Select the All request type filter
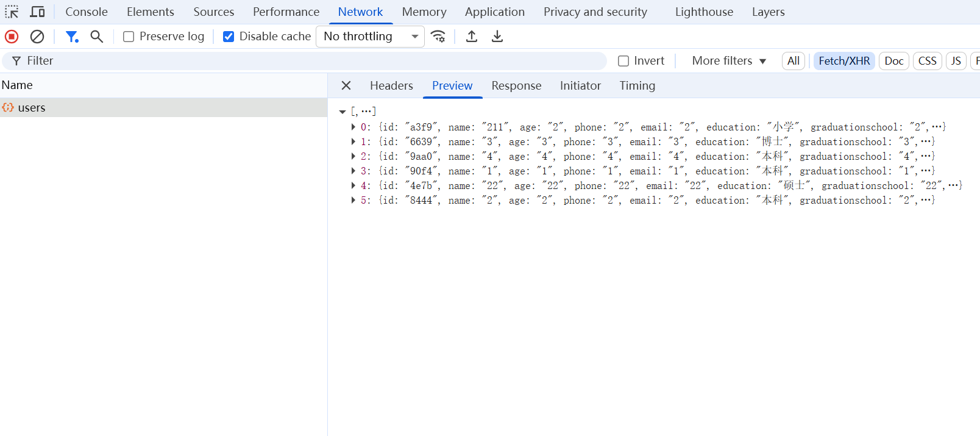 coord(794,61)
